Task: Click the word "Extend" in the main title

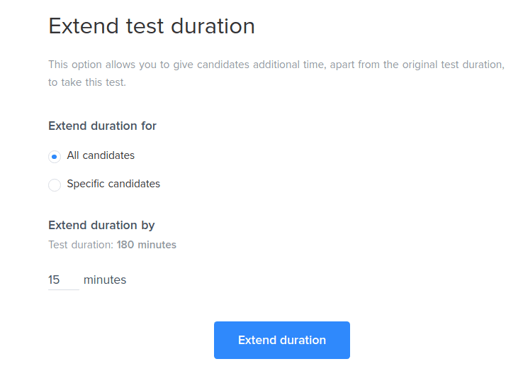Action: 84,26
